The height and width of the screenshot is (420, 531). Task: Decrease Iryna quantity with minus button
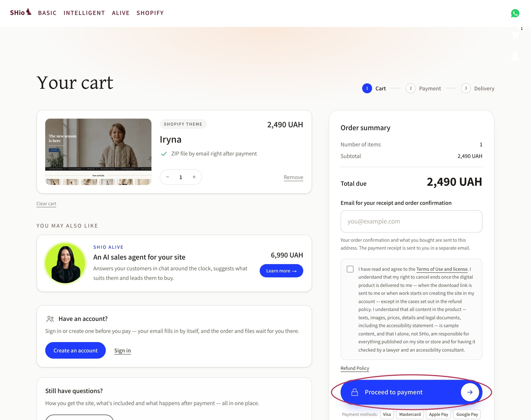168,177
